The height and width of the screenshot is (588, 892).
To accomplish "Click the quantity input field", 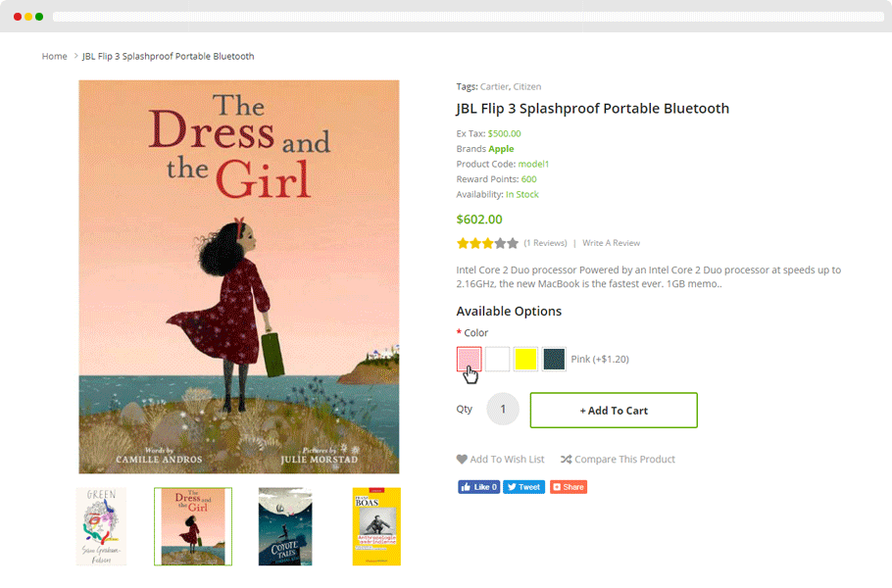I will (503, 410).
